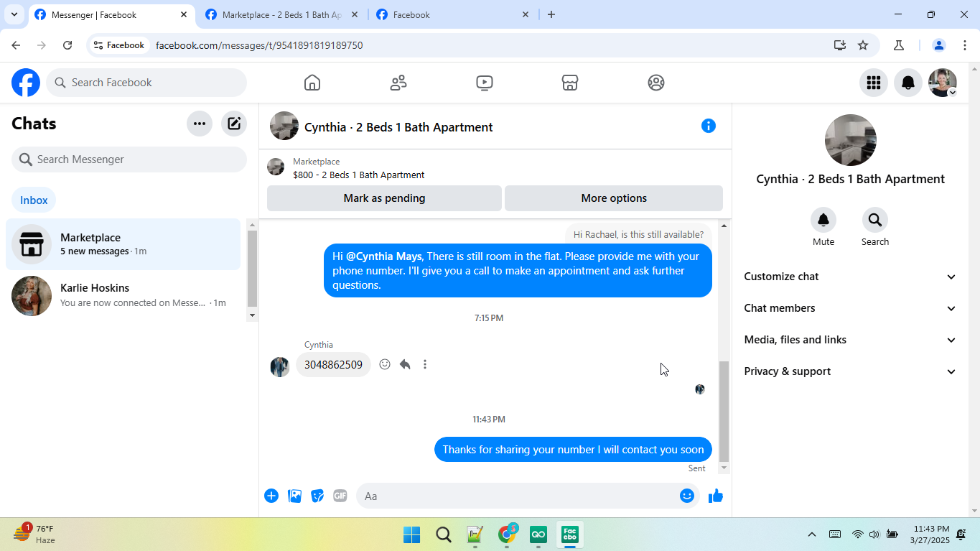Click Mark as pending button
The width and height of the screenshot is (980, 551).
[x=384, y=198]
